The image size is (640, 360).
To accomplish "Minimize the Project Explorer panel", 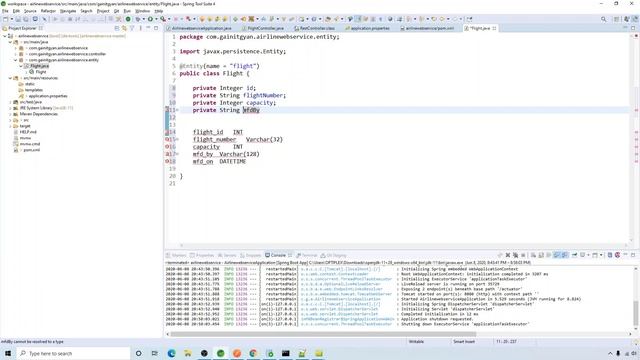I will pos(148,28).
